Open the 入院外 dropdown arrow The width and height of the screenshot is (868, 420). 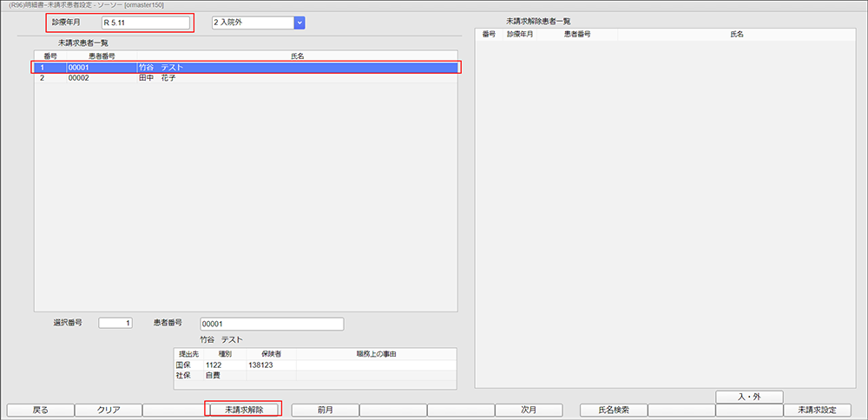[299, 23]
